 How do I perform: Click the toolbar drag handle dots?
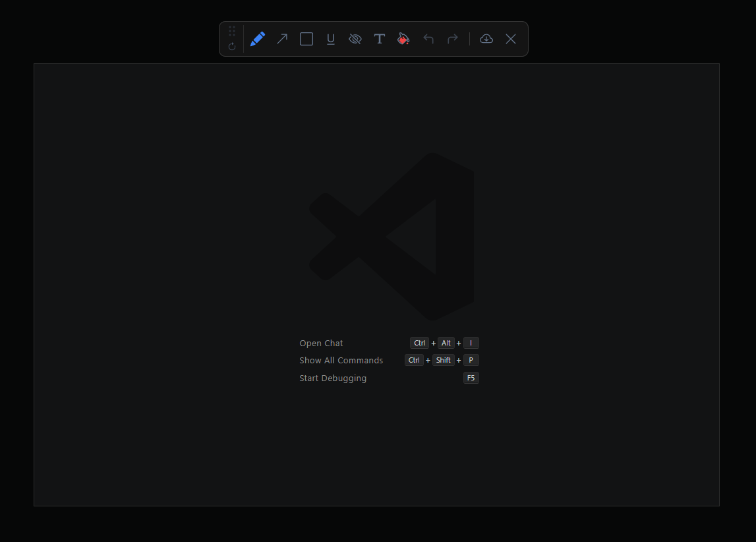[232, 32]
